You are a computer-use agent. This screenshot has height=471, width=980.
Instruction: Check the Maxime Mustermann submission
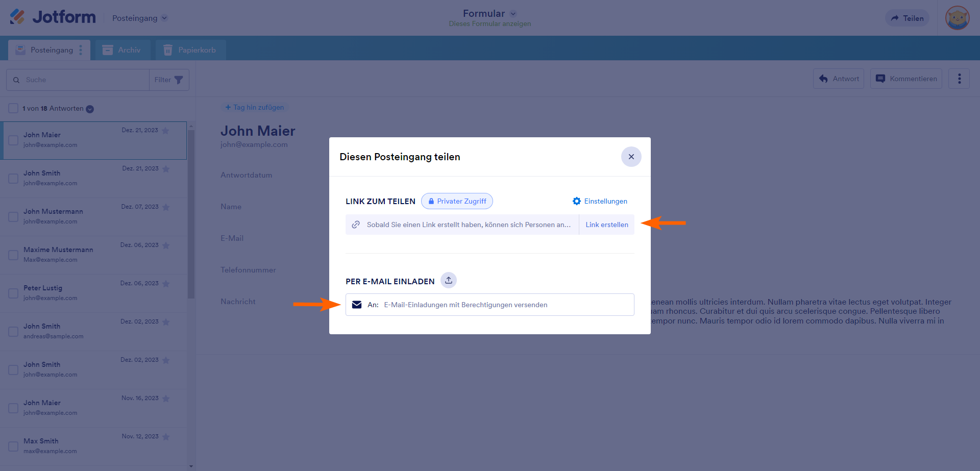coord(13,255)
